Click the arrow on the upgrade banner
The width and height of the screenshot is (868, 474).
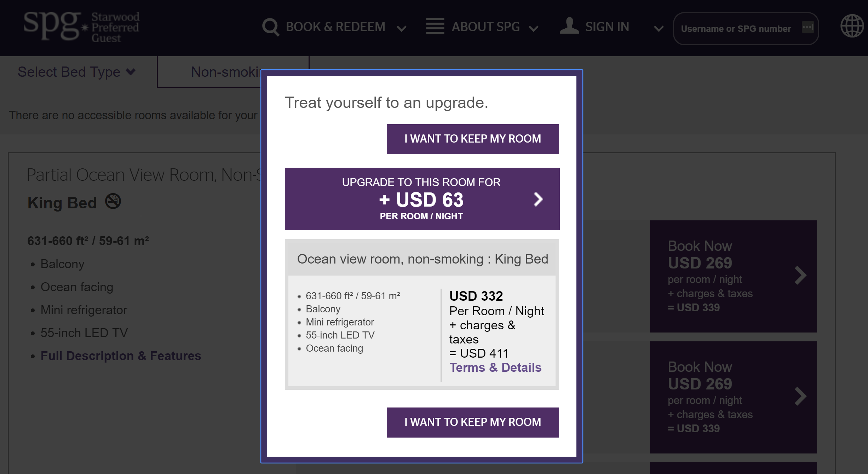(x=538, y=199)
